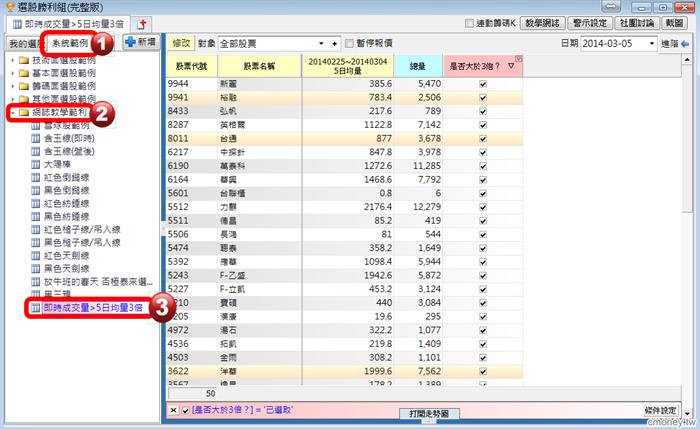Click the 5日均量 column header
Viewport: 700px width, 429px height.
click(348, 66)
